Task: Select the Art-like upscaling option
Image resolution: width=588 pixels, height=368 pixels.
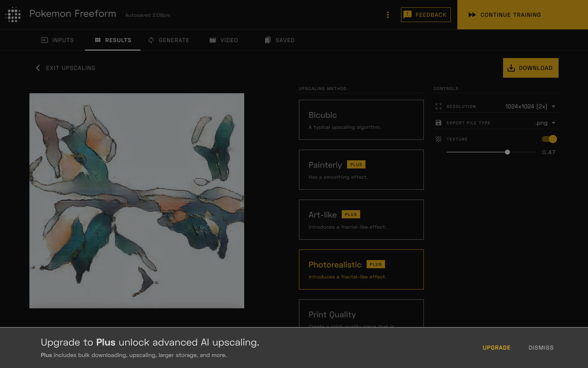Action: pyautogui.click(x=361, y=220)
